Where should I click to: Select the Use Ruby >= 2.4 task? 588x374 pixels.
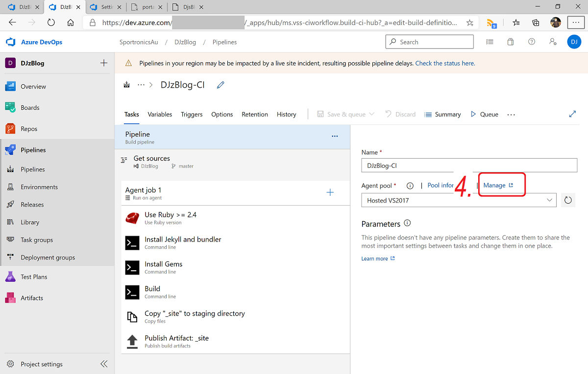pos(236,218)
